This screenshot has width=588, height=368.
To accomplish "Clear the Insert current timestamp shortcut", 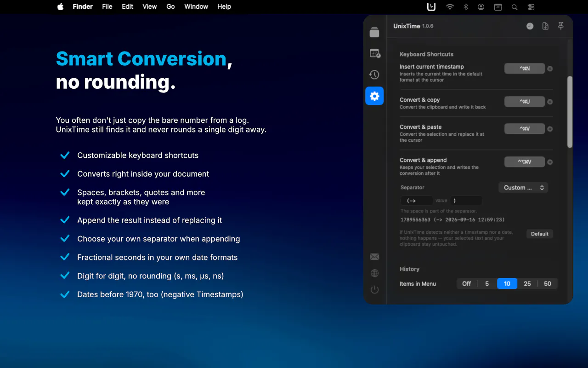I will pyautogui.click(x=550, y=69).
